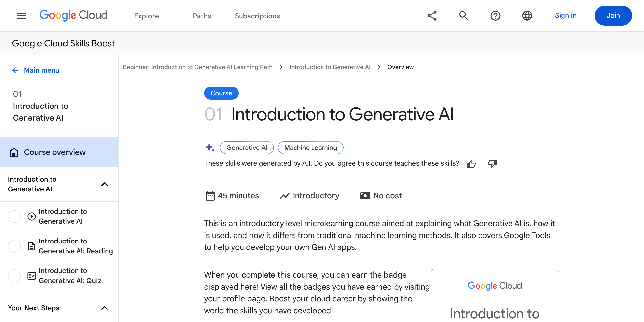Change language using the globe icon
The width and height of the screenshot is (644, 322).
click(527, 16)
